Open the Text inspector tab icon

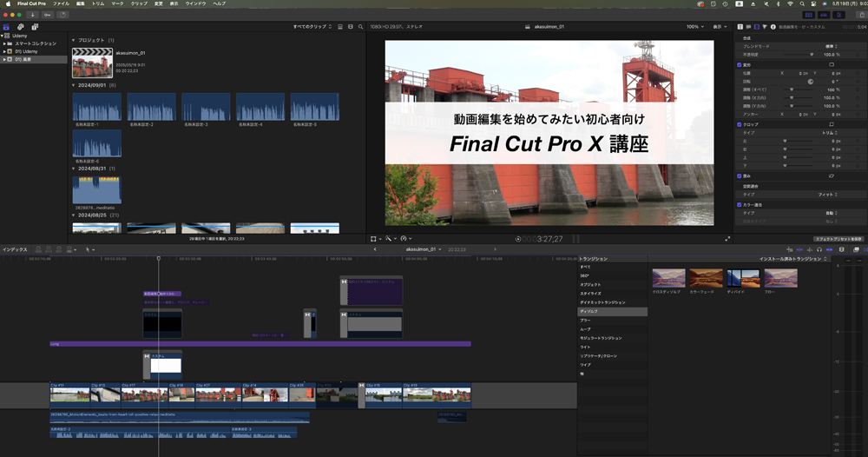click(x=740, y=27)
